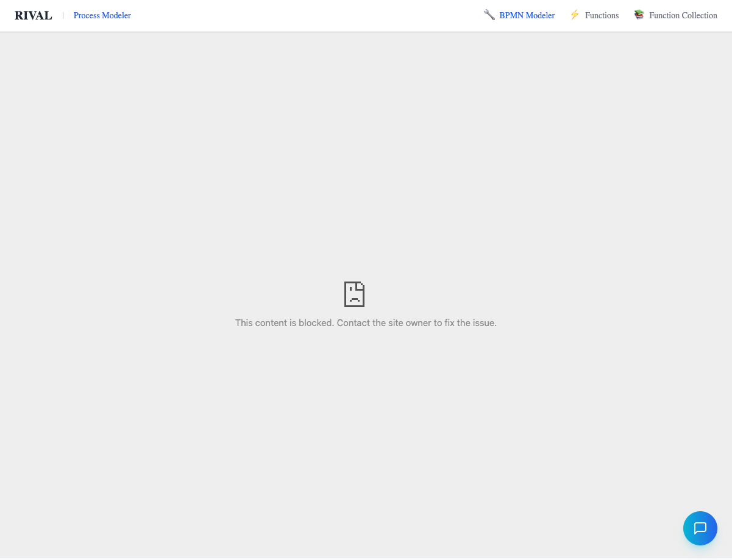The width and height of the screenshot is (732, 560).
Task: Click blank header space between Process Modeler and BPMN Modeler
Action: [x=305, y=15]
